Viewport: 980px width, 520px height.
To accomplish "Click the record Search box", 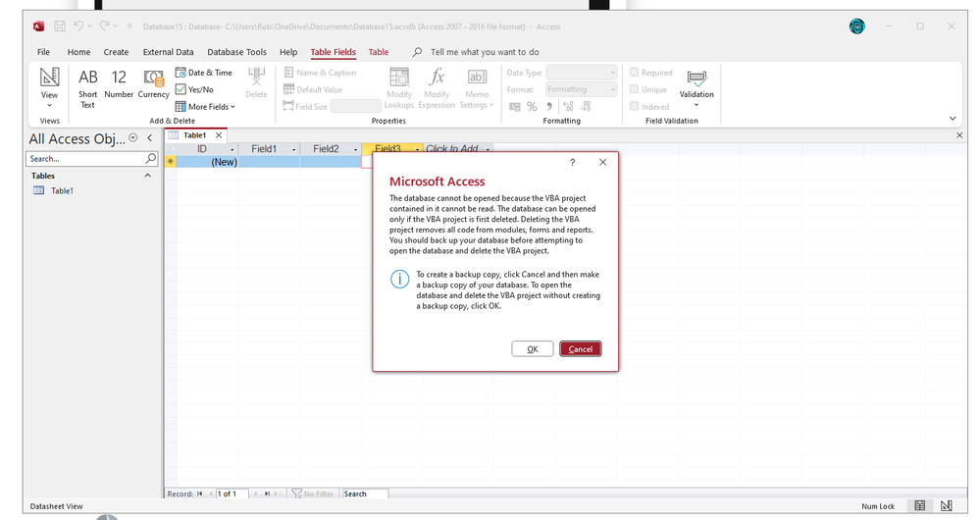I will click(x=365, y=494).
